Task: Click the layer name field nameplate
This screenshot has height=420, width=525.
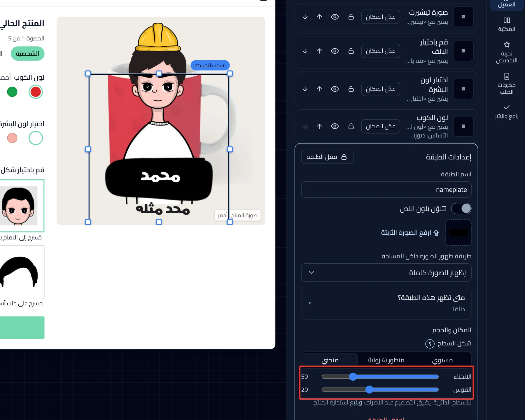Action: (386, 190)
